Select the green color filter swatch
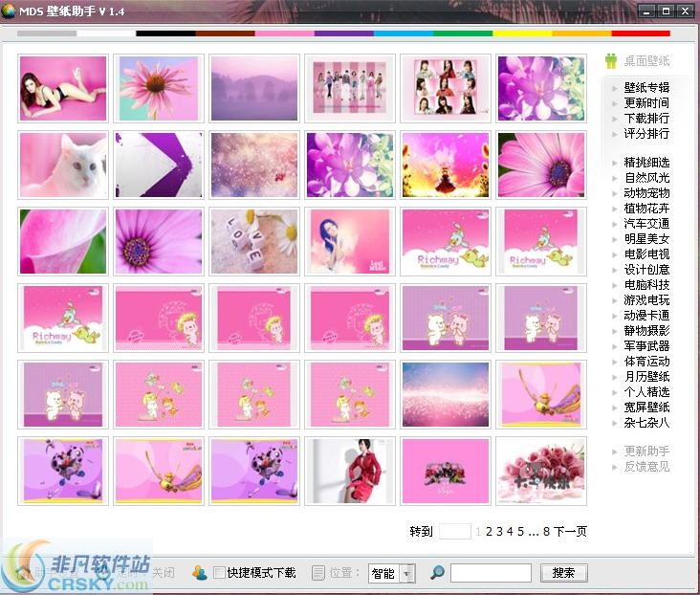 (463, 33)
